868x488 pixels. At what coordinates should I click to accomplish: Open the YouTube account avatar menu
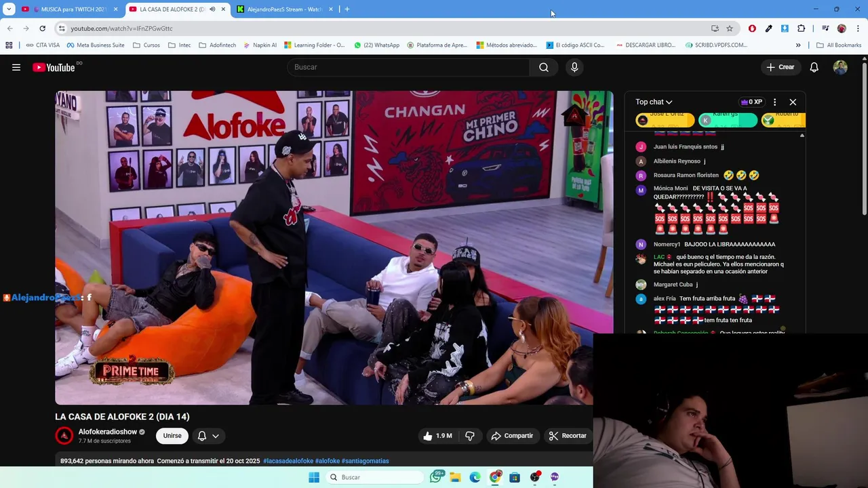click(x=840, y=67)
